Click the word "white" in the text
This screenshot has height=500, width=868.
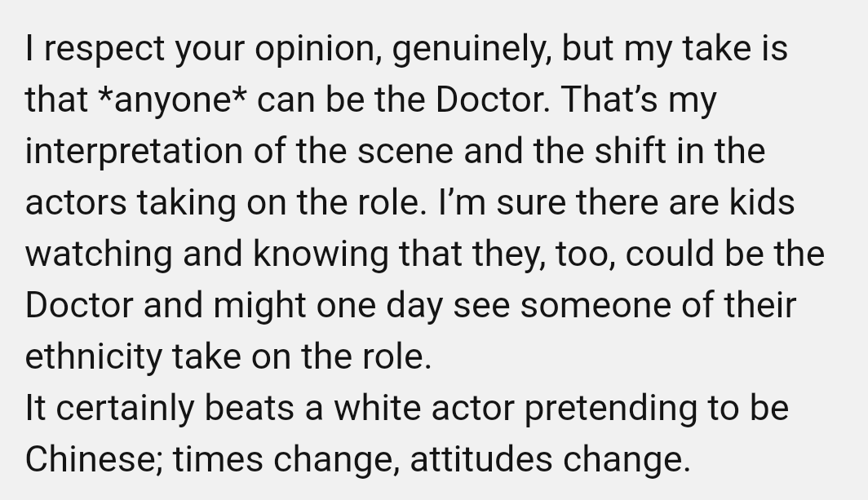tap(378, 408)
